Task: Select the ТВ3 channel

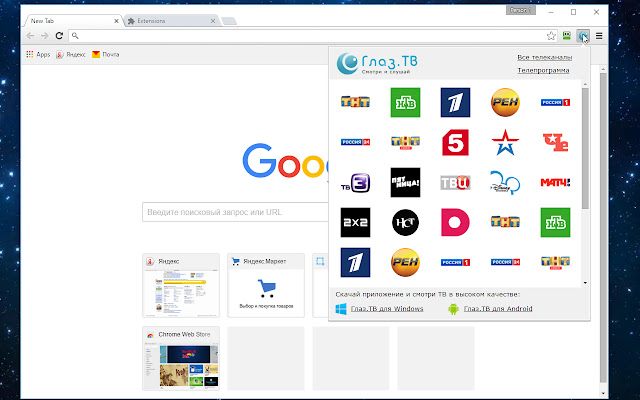Action: click(x=356, y=182)
